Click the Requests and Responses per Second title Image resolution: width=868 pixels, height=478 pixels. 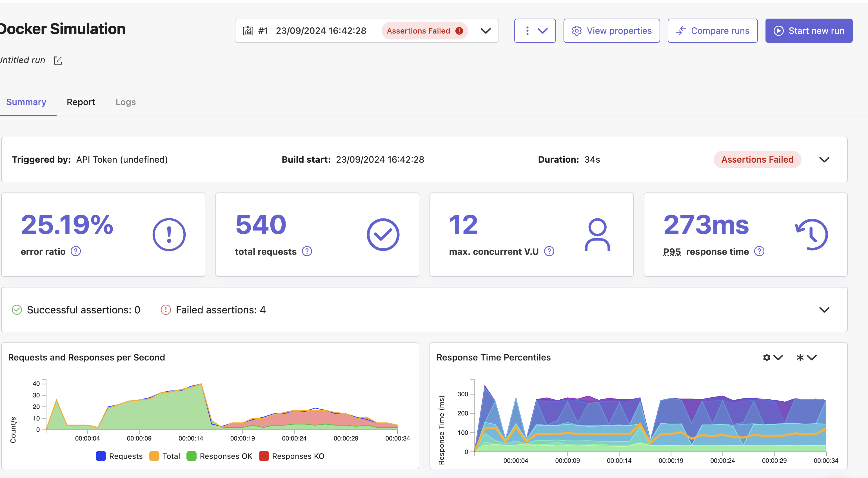coord(86,357)
